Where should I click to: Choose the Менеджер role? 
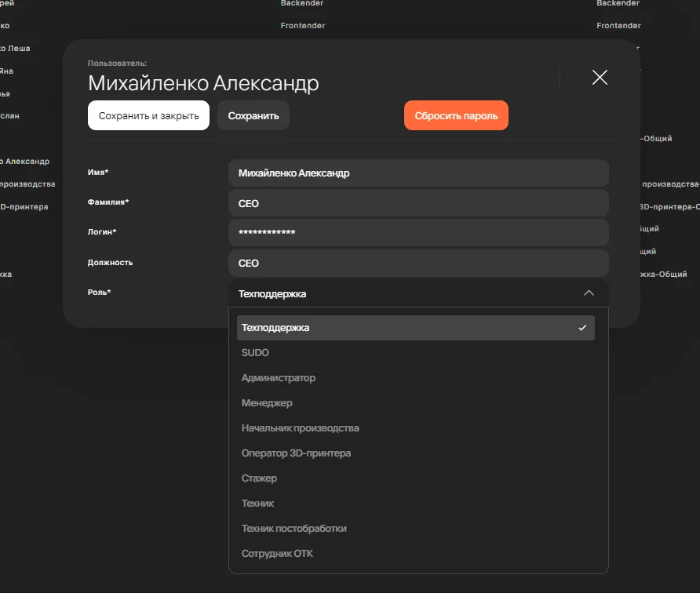coord(416,403)
